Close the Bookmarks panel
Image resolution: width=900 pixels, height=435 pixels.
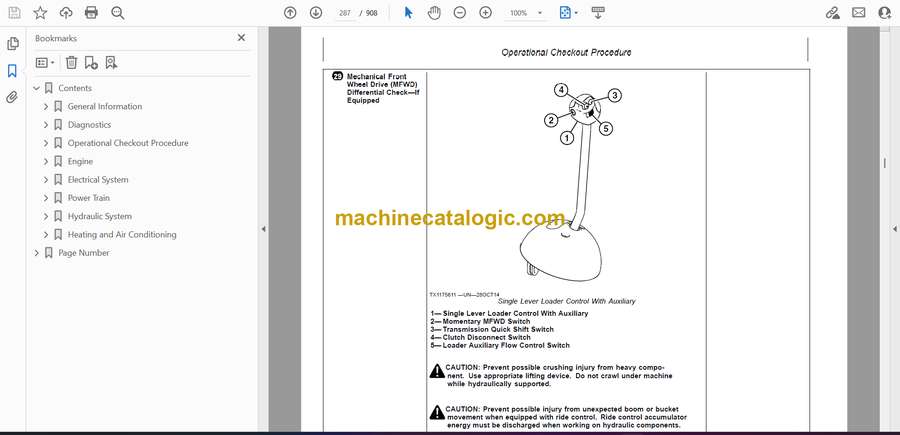coord(241,38)
